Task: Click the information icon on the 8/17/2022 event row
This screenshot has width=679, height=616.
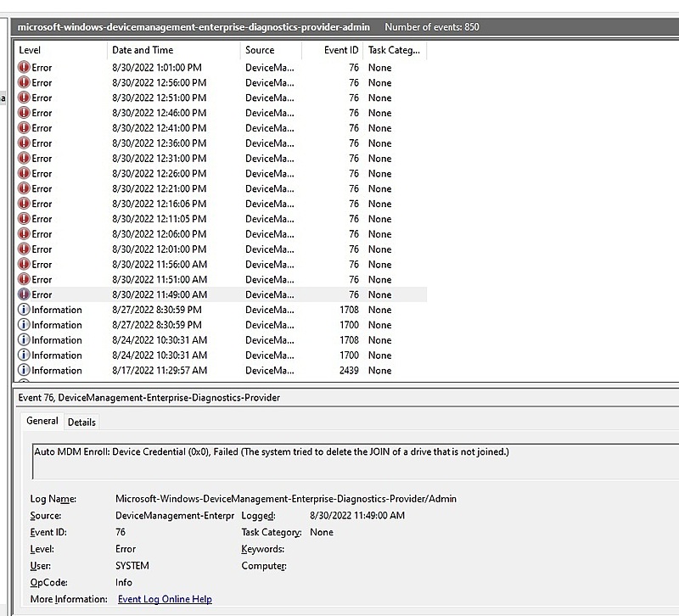Action: 23,371
